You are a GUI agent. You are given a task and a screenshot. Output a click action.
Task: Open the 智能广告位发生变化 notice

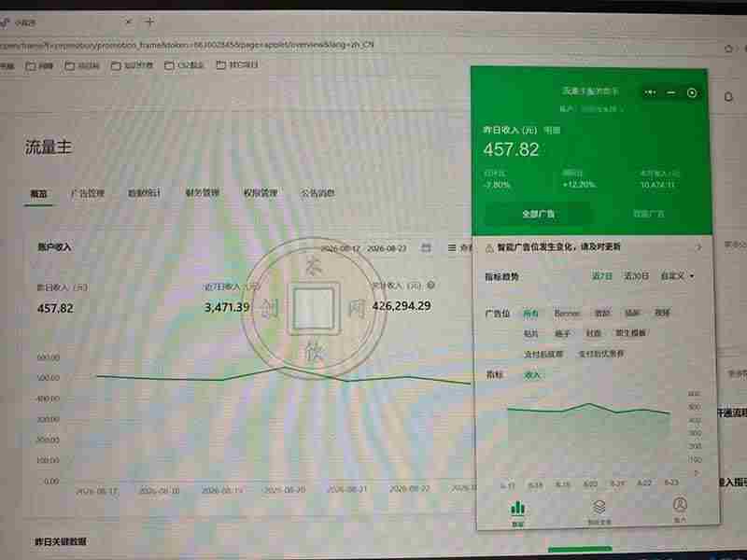(x=558, y=247)
